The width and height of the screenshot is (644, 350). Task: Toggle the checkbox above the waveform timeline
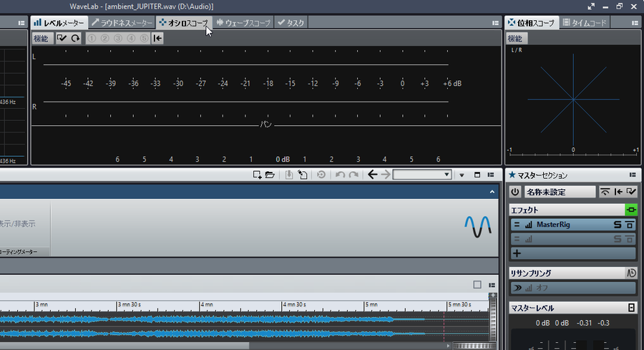[x=477, y=285]
